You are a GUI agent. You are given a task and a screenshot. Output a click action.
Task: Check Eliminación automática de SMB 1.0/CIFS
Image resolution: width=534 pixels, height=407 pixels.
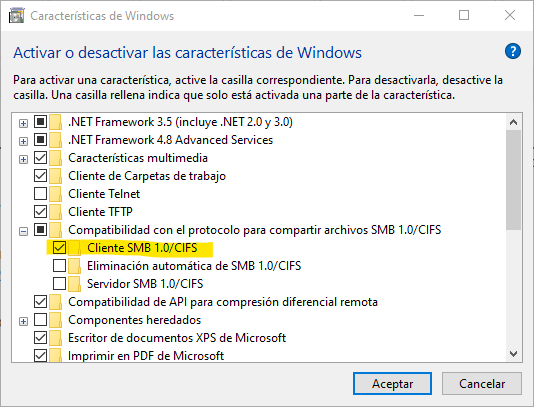tap(59, 266)
